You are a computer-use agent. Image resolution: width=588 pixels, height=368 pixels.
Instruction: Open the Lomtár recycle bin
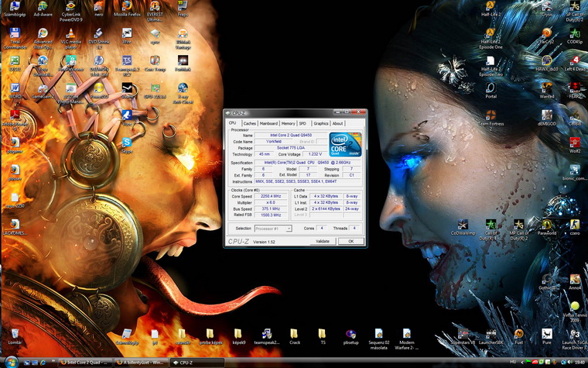click(x=15, y=336)
